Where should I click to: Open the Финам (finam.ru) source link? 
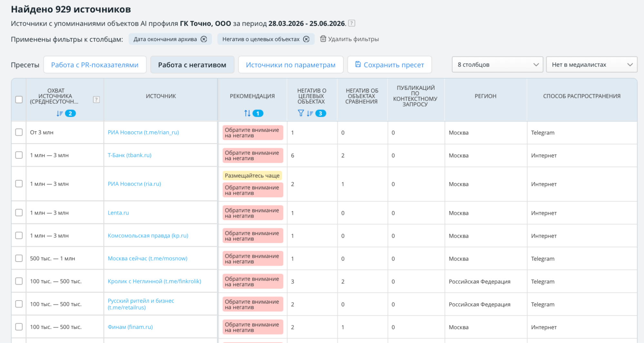pyautogui.click(x=130, y=327)
